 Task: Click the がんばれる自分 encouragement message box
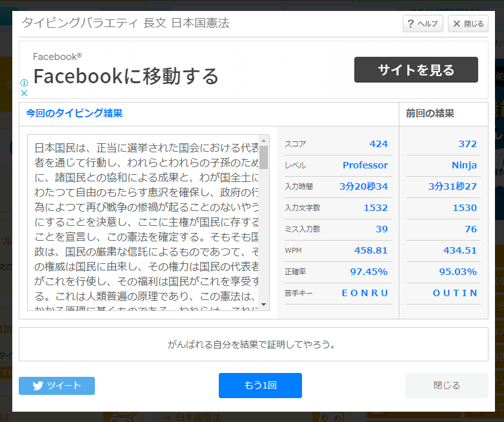coord(253,344)
